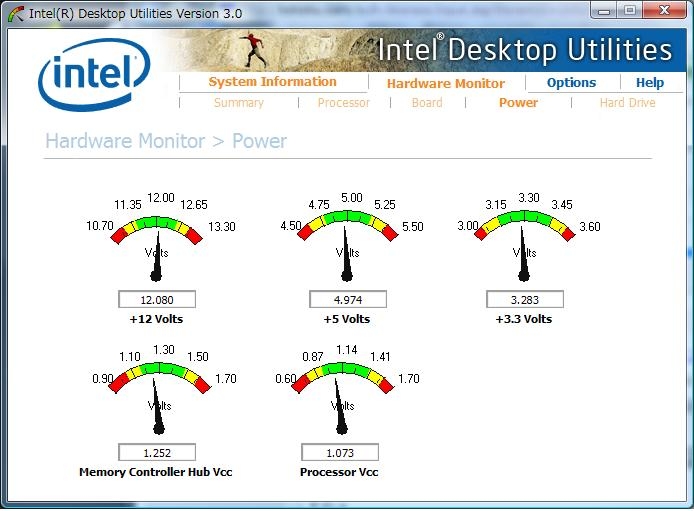Click the "Hardware Monitor > Power" heading
694x511 pixels.
tap(166, 141)
